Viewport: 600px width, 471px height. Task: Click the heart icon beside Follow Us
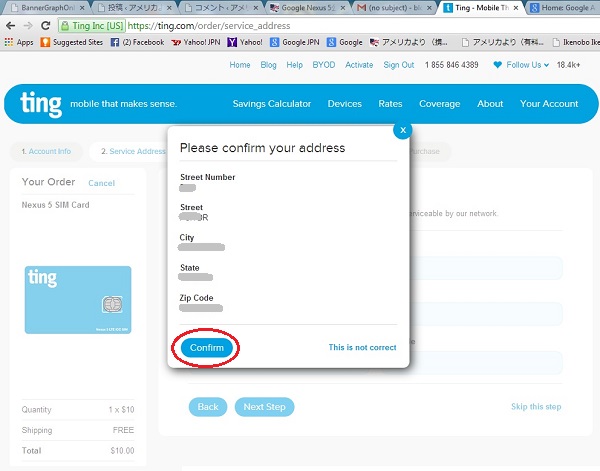(497, 65)
